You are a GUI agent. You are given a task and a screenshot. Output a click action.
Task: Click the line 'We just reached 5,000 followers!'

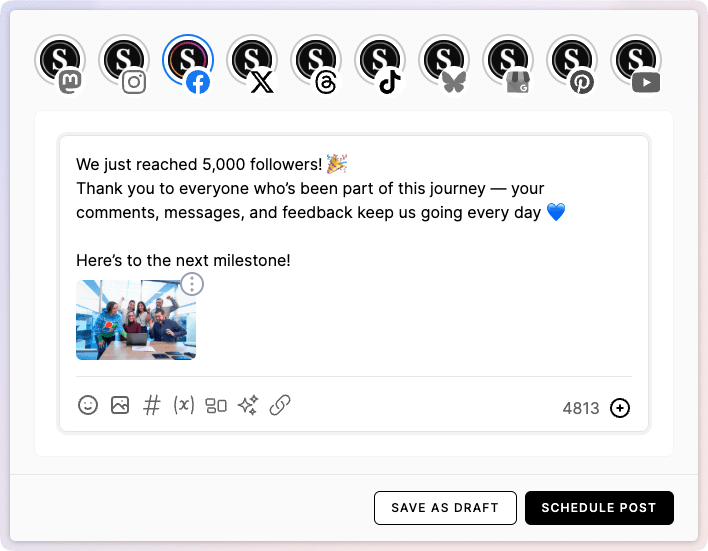coord(199,164)
